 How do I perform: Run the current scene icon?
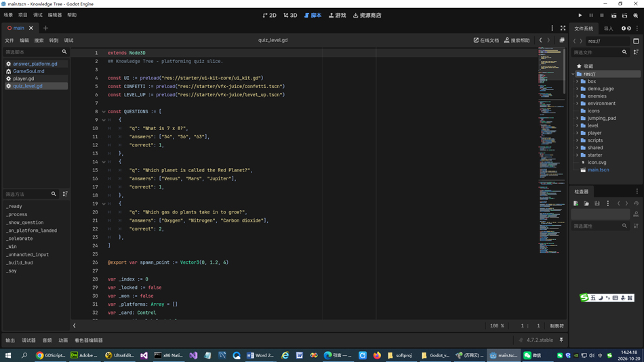point(613,15)
